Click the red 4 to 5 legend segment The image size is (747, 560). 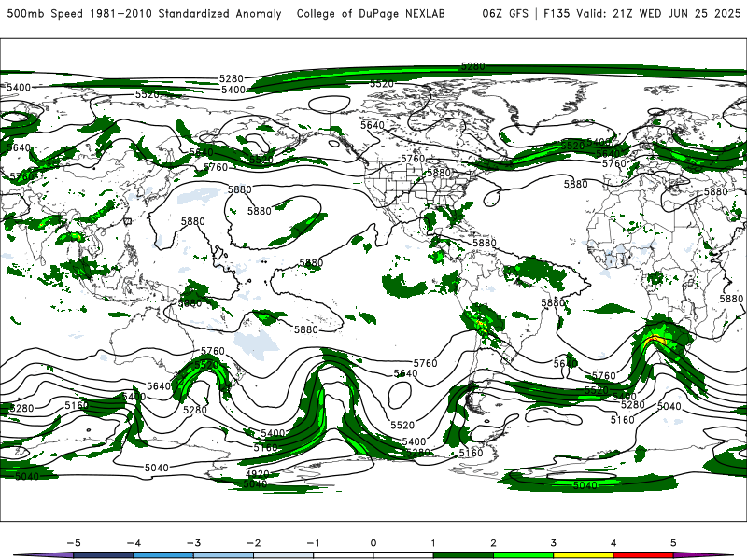(x=643, y=555)
